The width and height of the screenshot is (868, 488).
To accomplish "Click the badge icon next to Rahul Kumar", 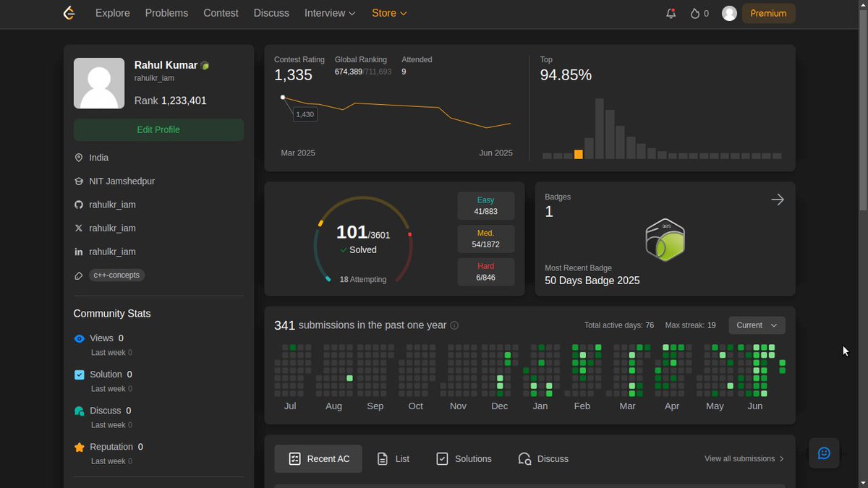I will [x=205, y=66].
